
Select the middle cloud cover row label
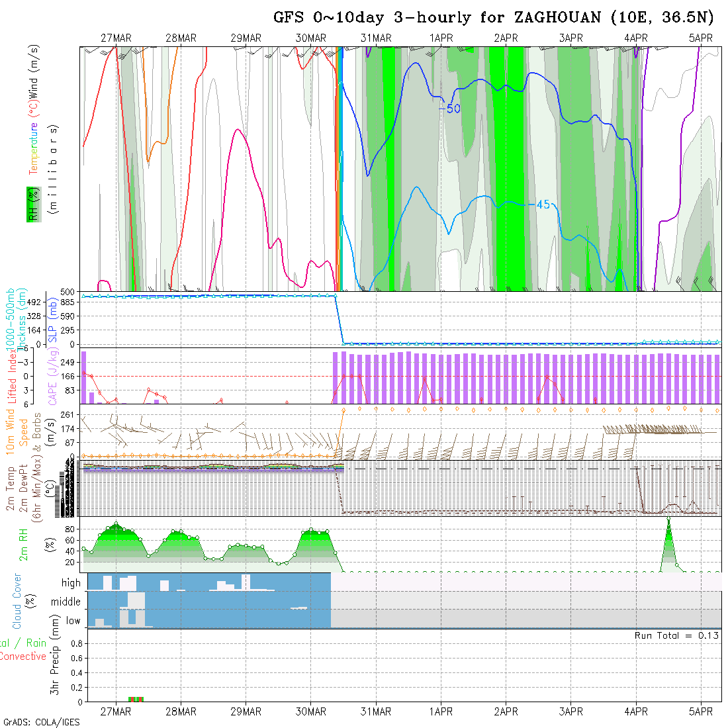pyautogui.click(x=66, y=602)
